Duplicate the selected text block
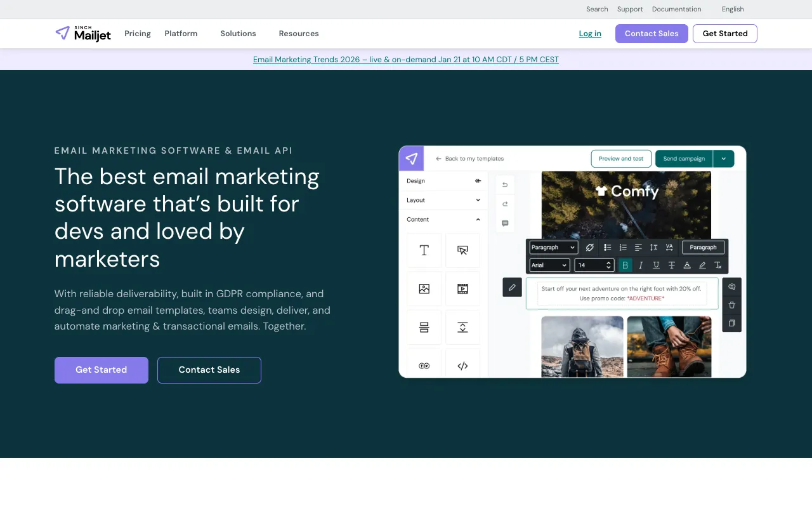This screenshot has height=508, width=812. point(731,324)
